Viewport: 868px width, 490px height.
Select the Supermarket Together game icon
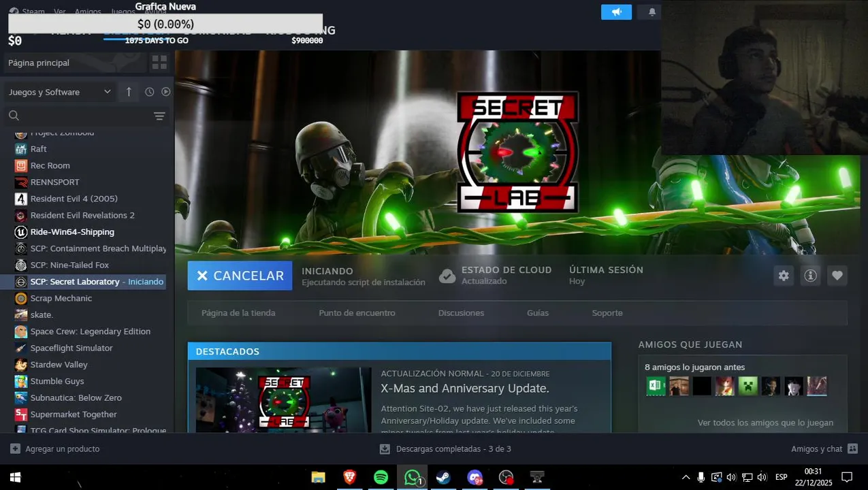[20, 414]
